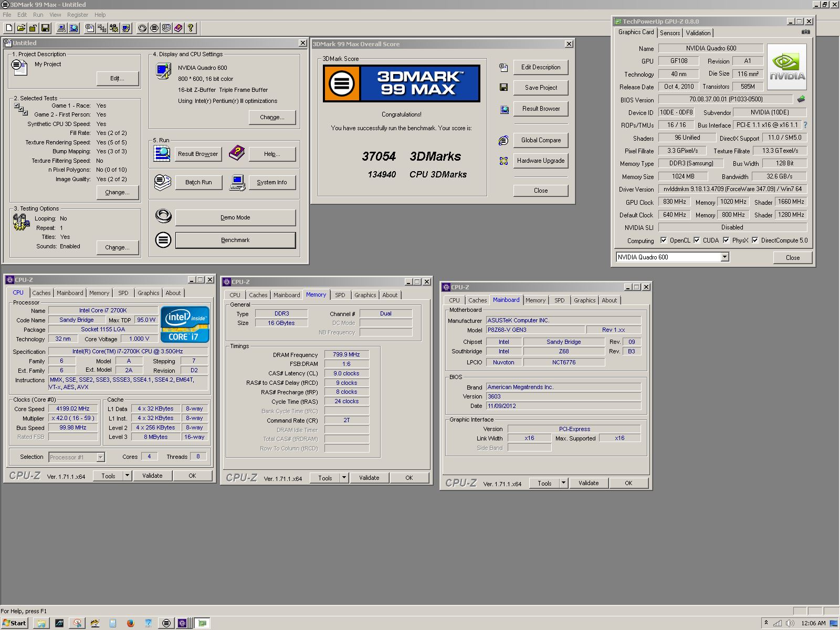Open Snipping Tool from the taskbar
The image size is (840, 630).
pyautogui.click(x=77, y=623)
